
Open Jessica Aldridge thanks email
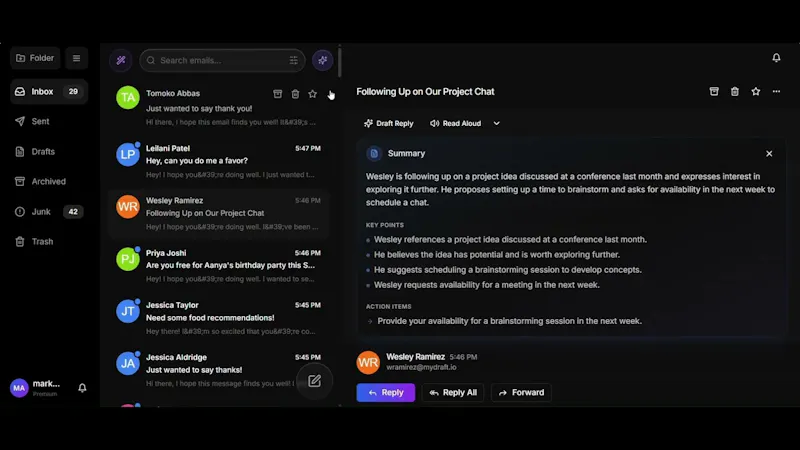(218, 370)
